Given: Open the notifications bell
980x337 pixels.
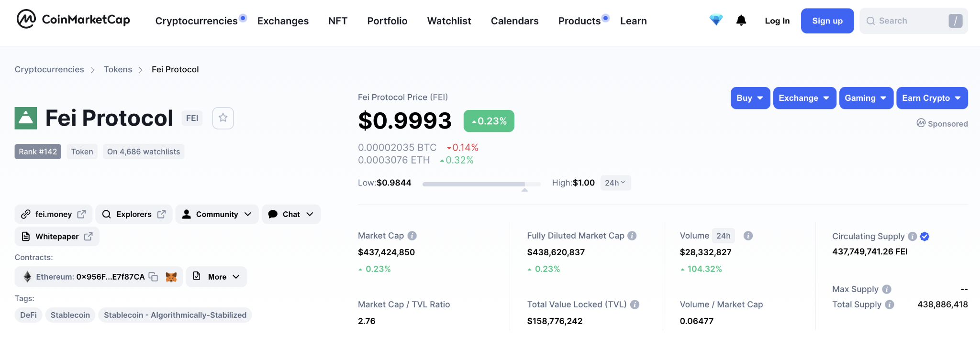Looking at the screenshot, I should point(741,20).
